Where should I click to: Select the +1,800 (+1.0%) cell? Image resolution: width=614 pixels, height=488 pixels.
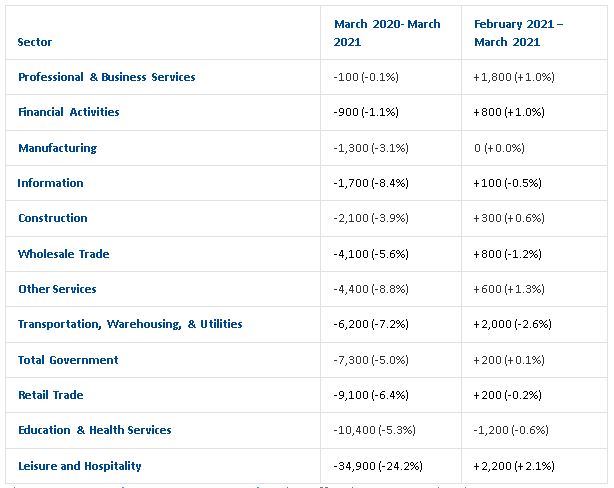pyautogui.click(x=513, y=77)
